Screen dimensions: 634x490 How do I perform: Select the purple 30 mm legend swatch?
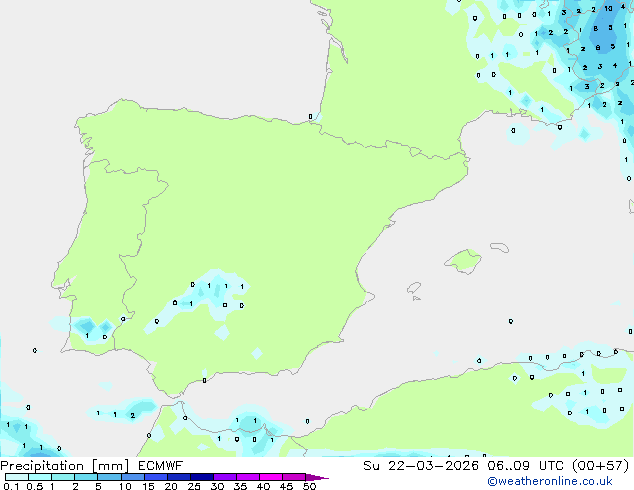225,477
